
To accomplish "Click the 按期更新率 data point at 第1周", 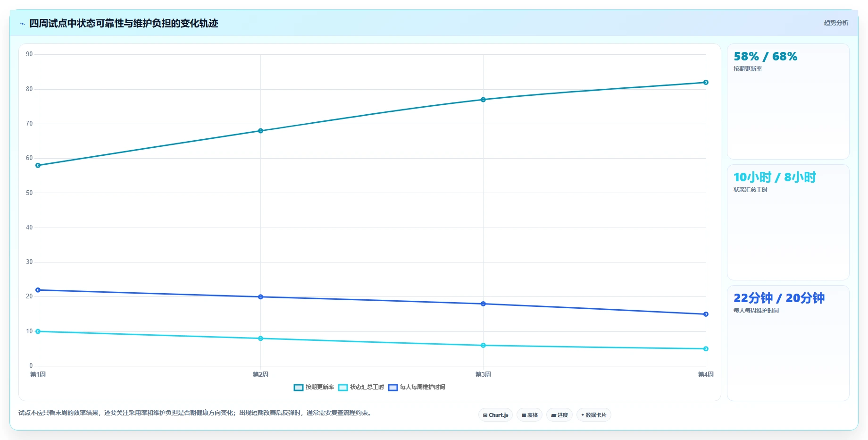I will [38, 165].
